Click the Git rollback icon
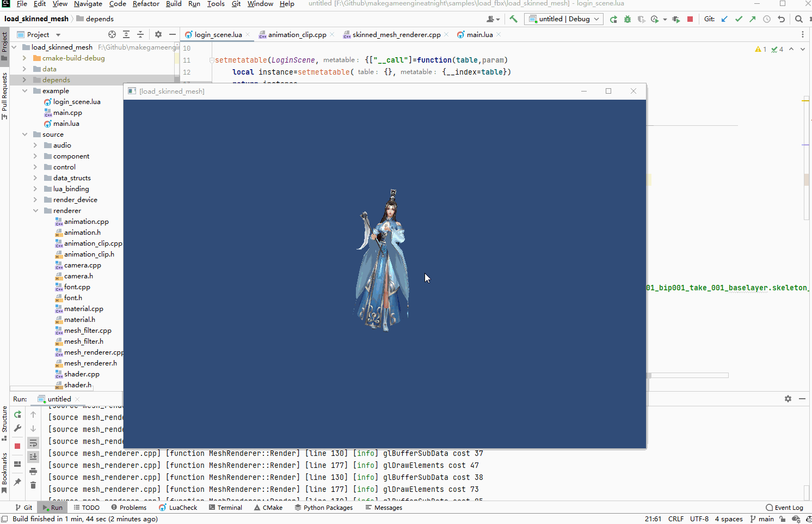Viewport: 812px width, 524px height. (781, 19)
